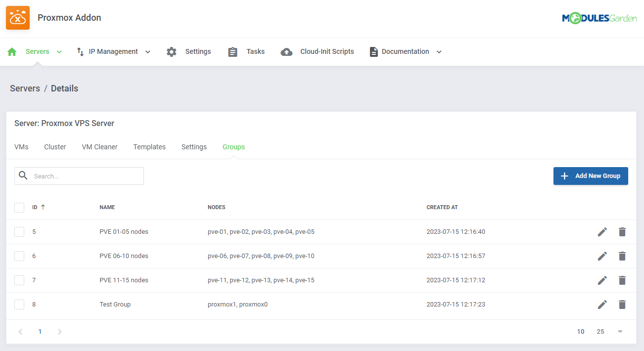Delete the PVE 11-15 nodes group
Viewport: 644px width, 351px height.
[622, 280]
